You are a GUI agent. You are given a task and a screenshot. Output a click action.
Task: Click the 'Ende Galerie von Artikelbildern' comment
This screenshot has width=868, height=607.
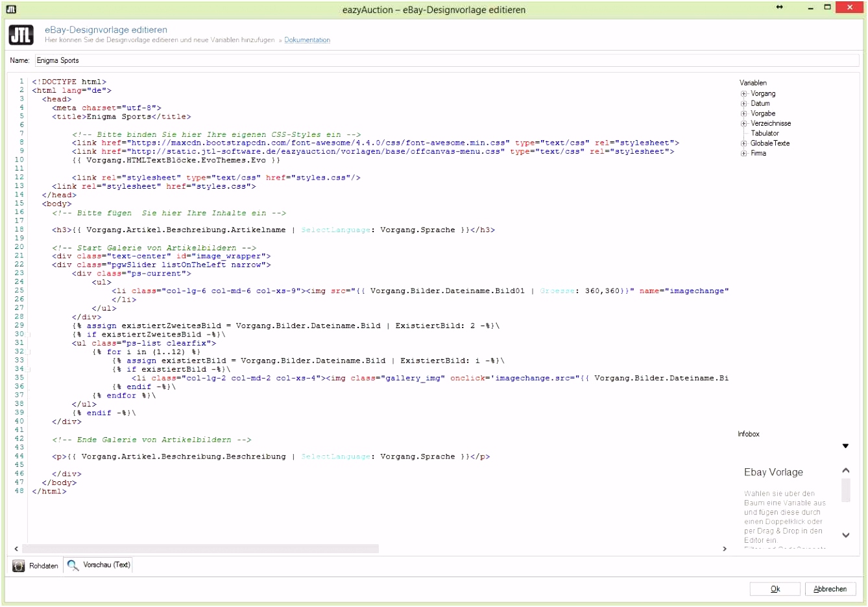[x=151, y=440]
